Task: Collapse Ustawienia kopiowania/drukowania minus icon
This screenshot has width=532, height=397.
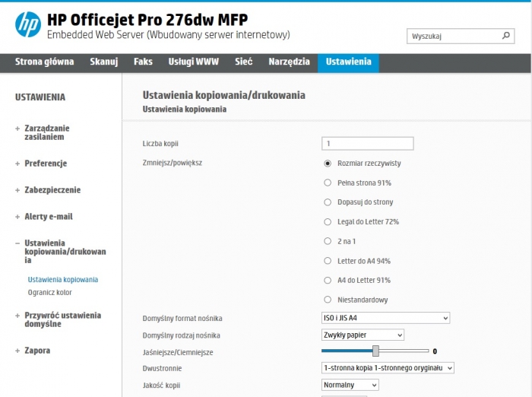Action: pos(17,243)
